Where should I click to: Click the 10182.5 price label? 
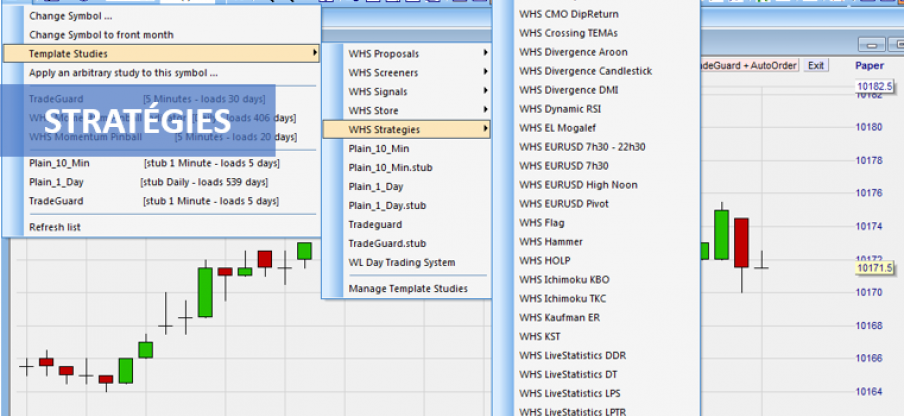[875, 86]
